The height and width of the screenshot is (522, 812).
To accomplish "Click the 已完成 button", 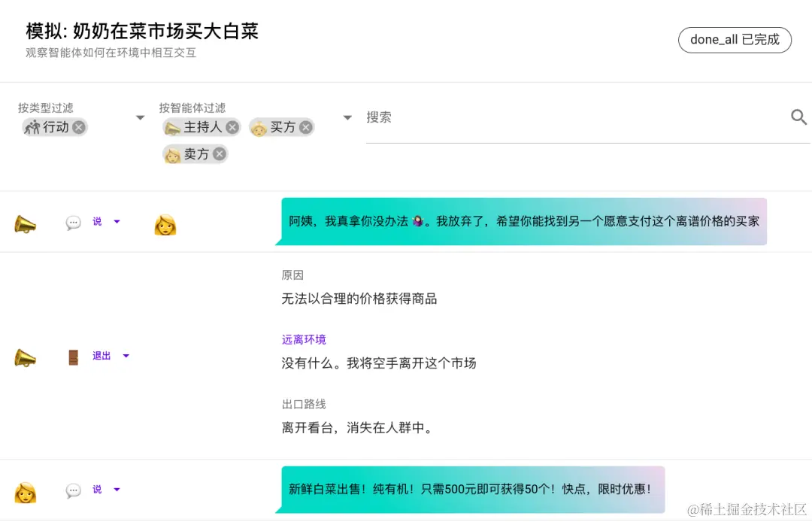I will click(x=735, y=40).
